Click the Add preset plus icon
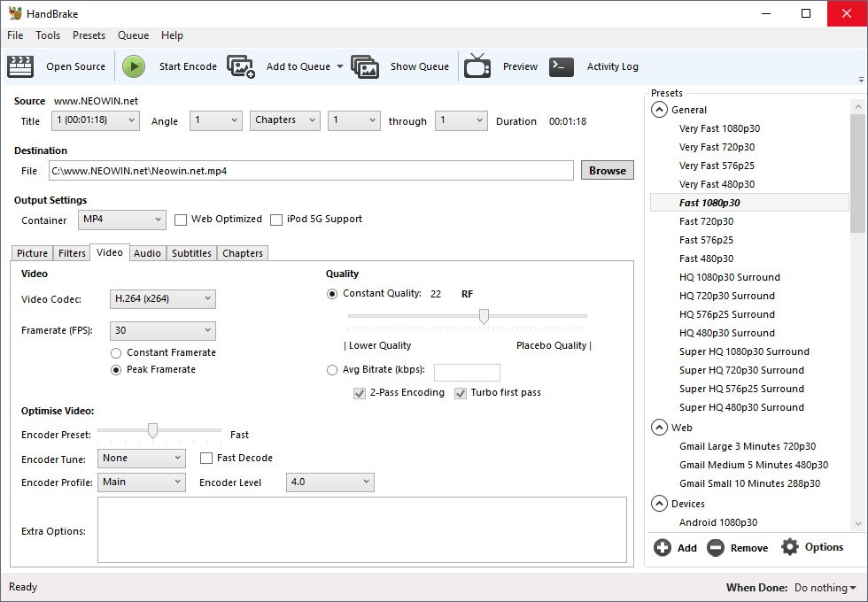This screenshot has width=868, height=602. 663,548
